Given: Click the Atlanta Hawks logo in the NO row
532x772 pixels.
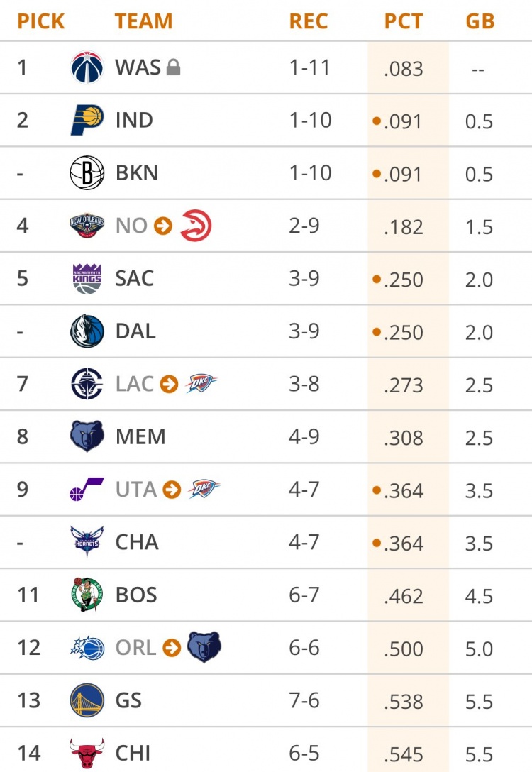Looking at the screenshot, I should pyautogui.click(x=196, y=226).
